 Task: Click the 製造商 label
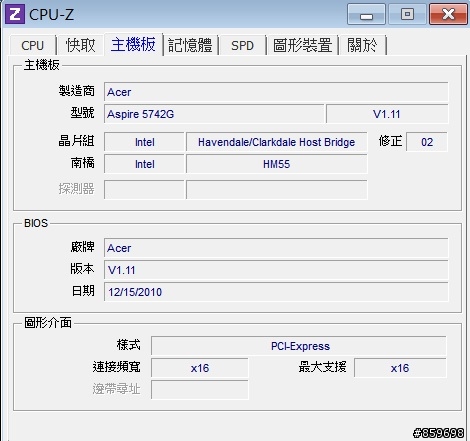coord(77,91)
